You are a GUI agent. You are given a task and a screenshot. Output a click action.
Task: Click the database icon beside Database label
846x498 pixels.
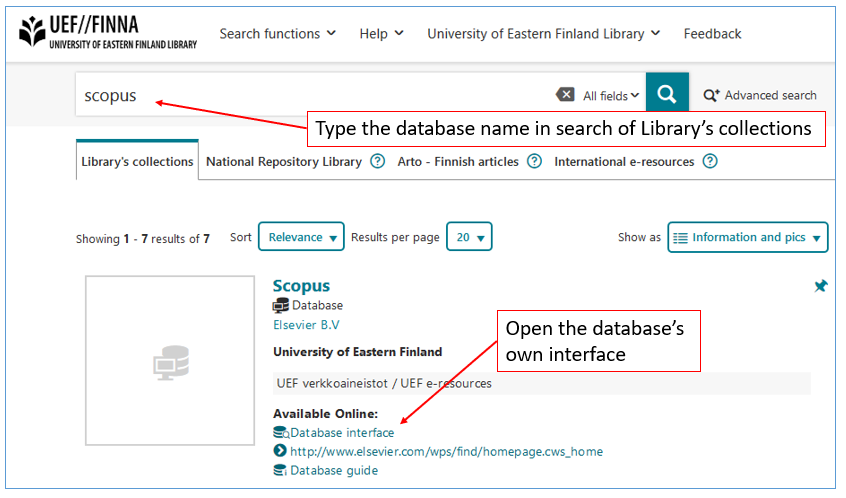pos(281,305)
